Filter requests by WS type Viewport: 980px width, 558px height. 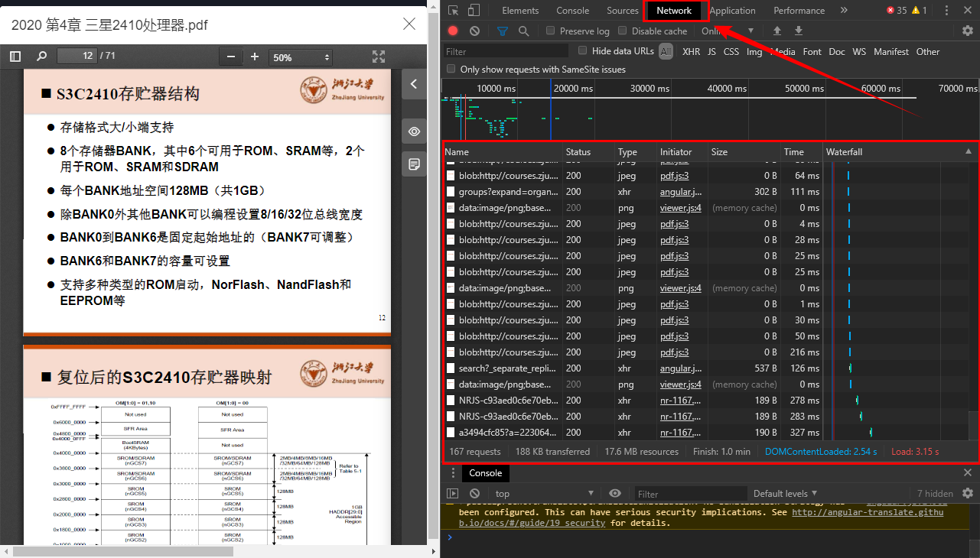tap(859, 51)
